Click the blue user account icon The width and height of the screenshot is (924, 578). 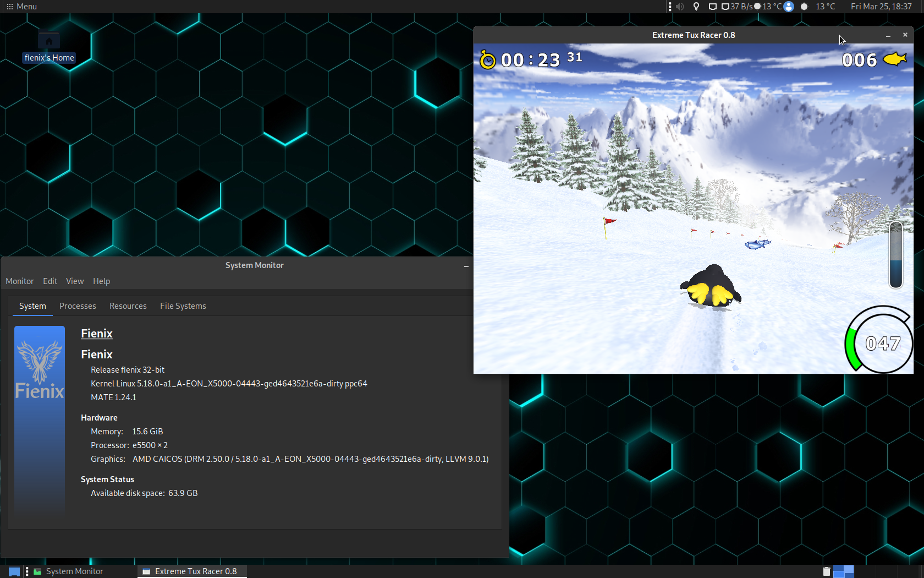coord(789,7)
